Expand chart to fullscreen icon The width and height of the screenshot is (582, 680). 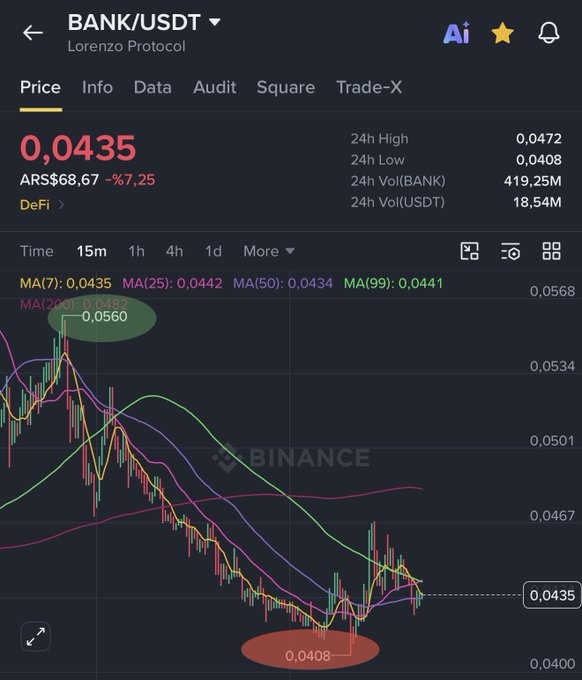[x=36, y=637]
